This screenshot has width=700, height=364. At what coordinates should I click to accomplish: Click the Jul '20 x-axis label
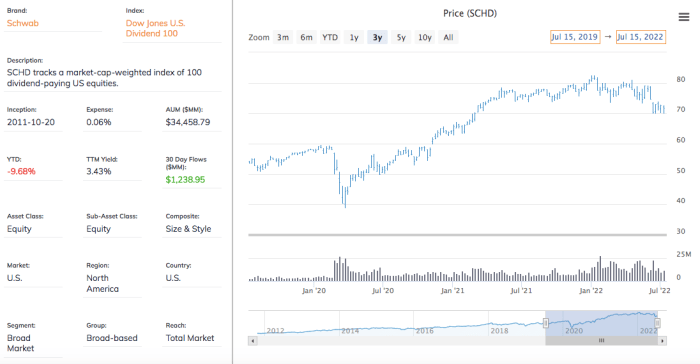[x=383, y=291]
